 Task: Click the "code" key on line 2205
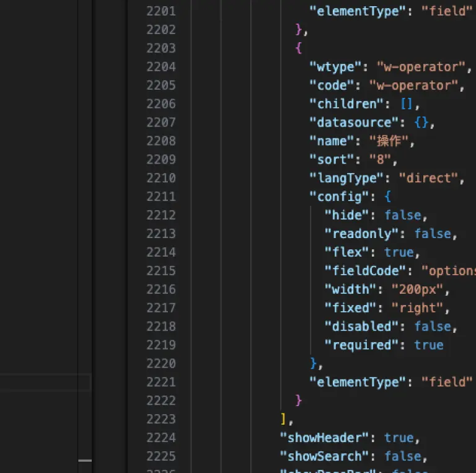click(332, 86)
